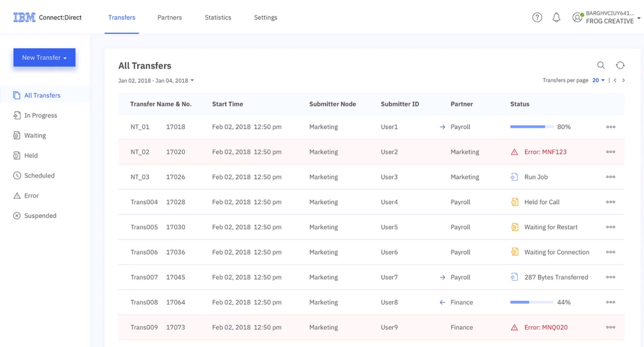Click the search magnifier icon in All Transfers
The height and width of the screenshot is (347, 644).
click(601, 65)
